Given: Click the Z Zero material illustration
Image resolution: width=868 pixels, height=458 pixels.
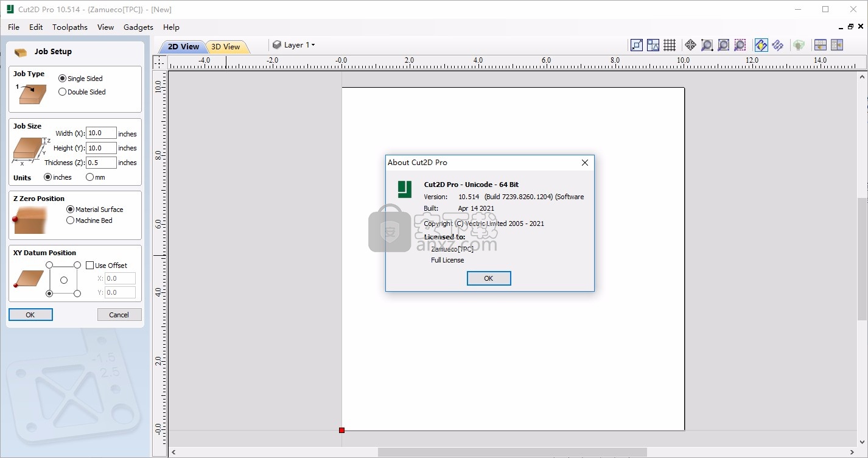Looking at the screenshot, I should pyautogui.click(x=30, y=220).
